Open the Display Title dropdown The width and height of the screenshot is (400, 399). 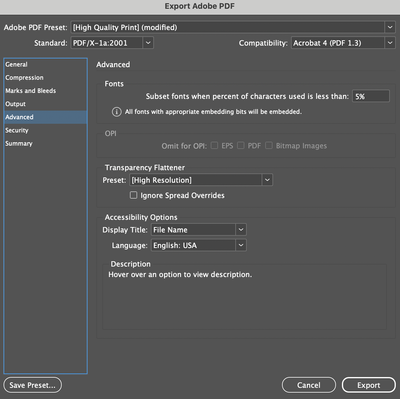click(x=199, y=230)
